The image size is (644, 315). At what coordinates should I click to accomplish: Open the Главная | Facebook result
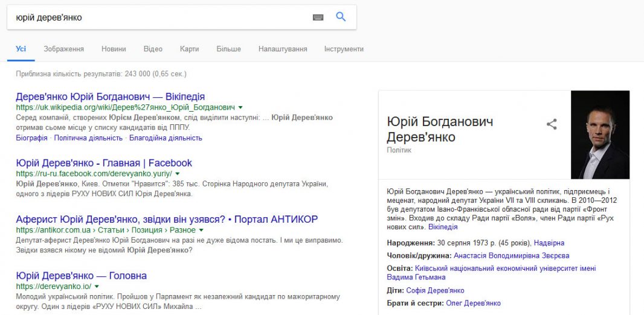click(104, 163)
